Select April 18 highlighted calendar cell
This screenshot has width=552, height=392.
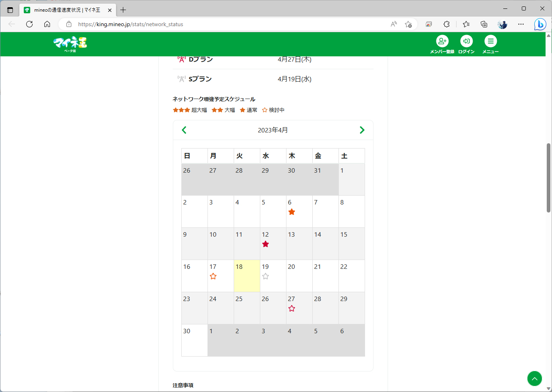(247, 276)
